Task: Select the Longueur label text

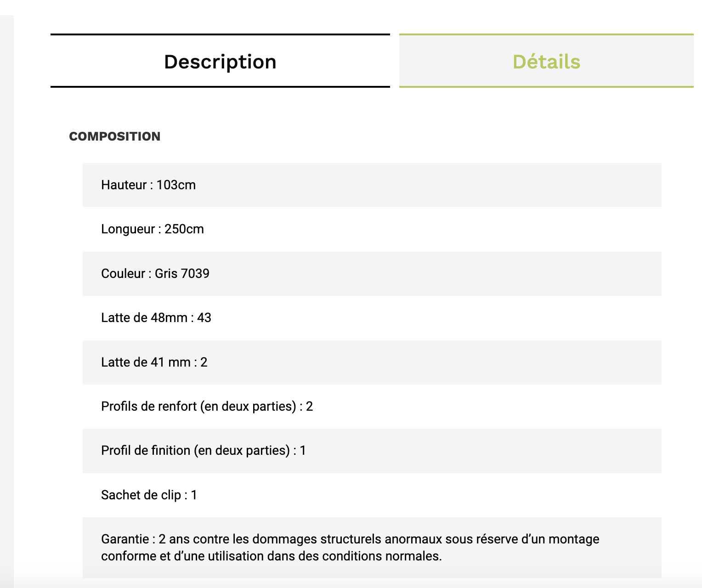Action: [x=128, y=229]
